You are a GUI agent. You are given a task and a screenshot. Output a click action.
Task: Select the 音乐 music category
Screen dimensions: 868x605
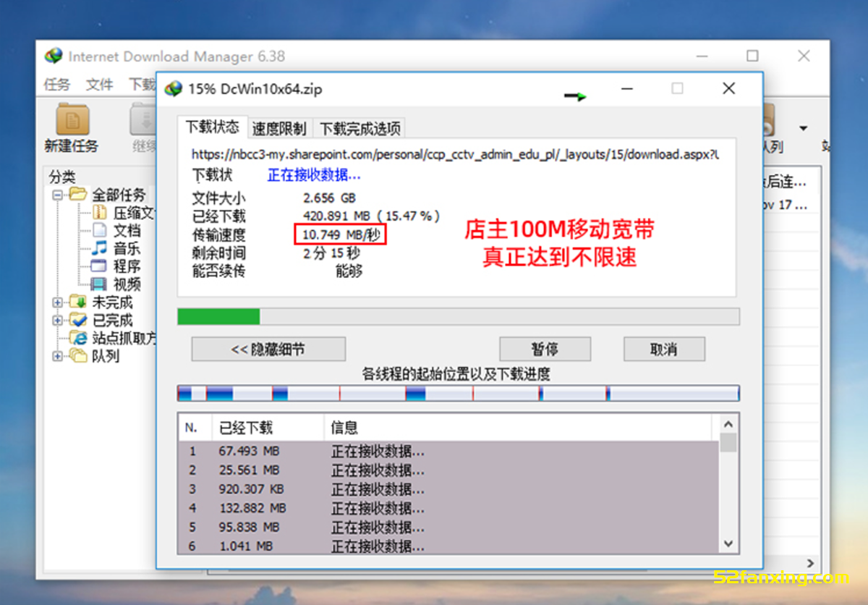pos(127,248)
